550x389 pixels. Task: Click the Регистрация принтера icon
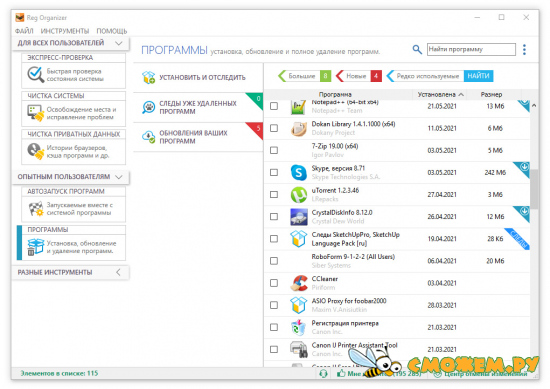(x=299, y=327)
